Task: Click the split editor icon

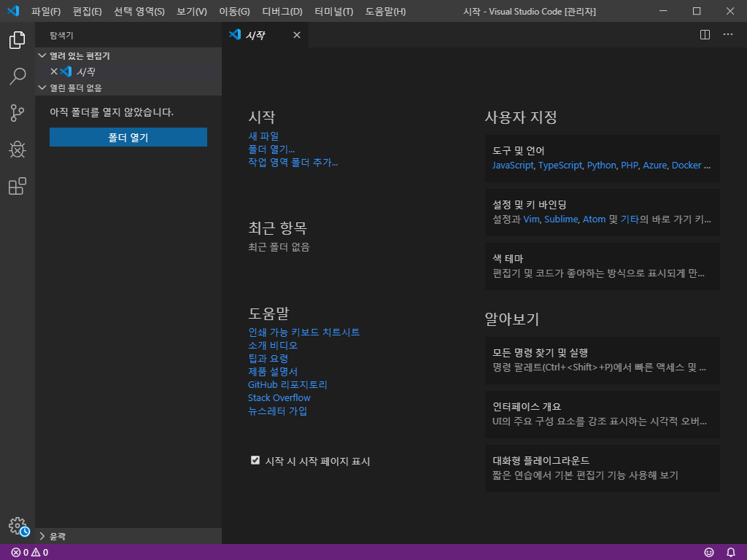Action: [x=705, y=35]
